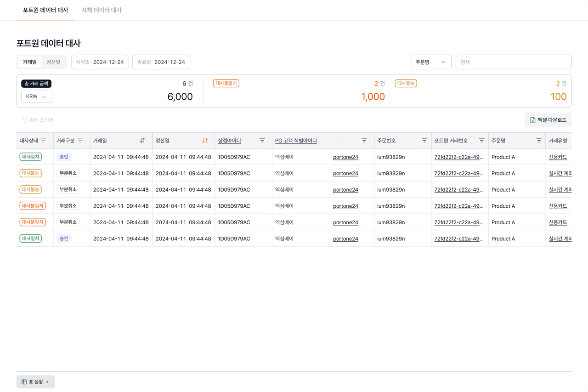Click filter icon in 포트원 거래번호 column
The image size is (588, 392).
pos(481,141)
